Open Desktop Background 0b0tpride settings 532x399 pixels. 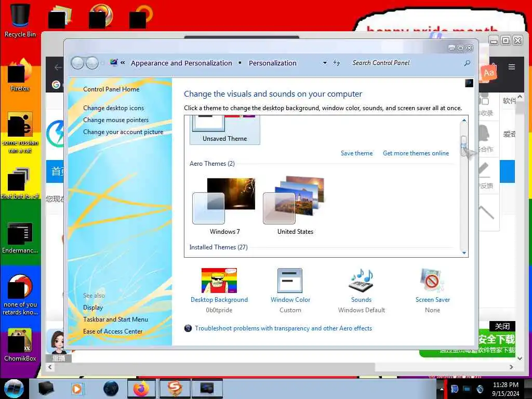tap(219, 290)
